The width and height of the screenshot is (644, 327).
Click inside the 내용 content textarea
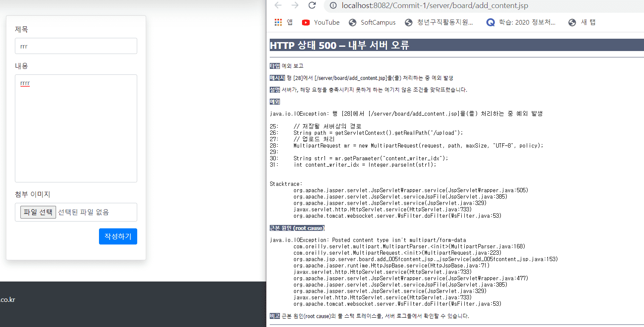pos(76,128)
